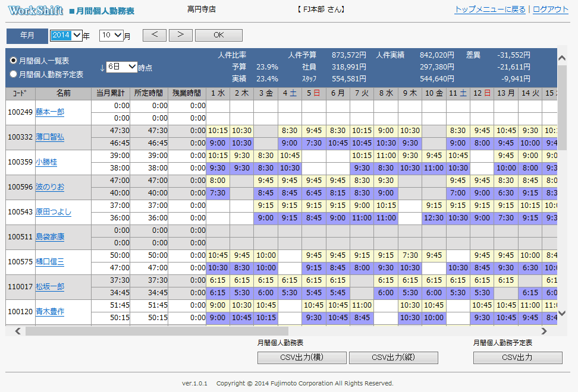Click the OK button

[x=219, y=35]
